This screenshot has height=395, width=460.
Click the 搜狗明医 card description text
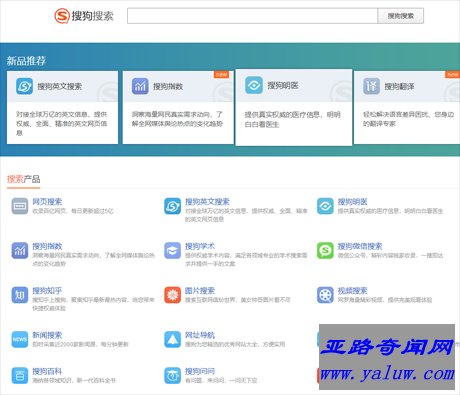[x=292, y=120]
